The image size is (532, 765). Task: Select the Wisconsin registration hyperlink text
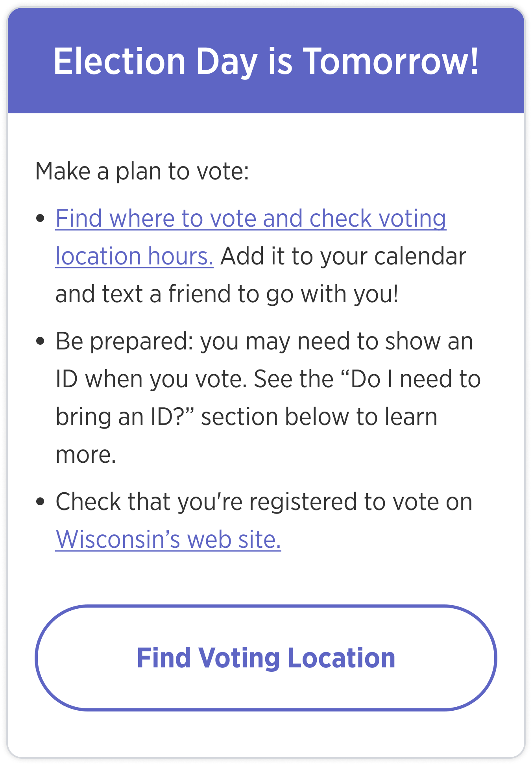tap(168, 539)
